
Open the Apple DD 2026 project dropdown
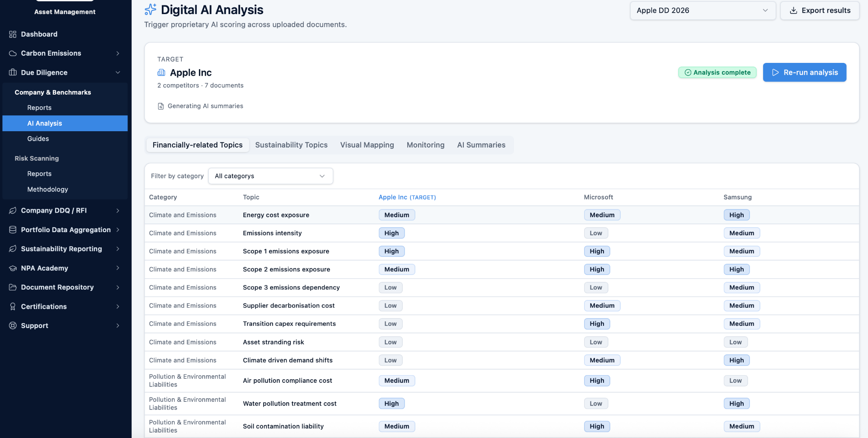(x=703, y=10)
